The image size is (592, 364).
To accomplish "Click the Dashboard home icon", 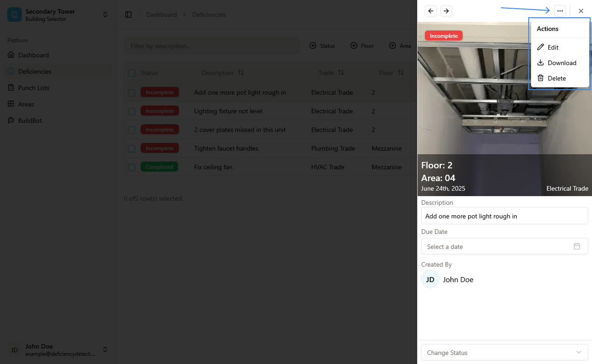I will point(11,55).
